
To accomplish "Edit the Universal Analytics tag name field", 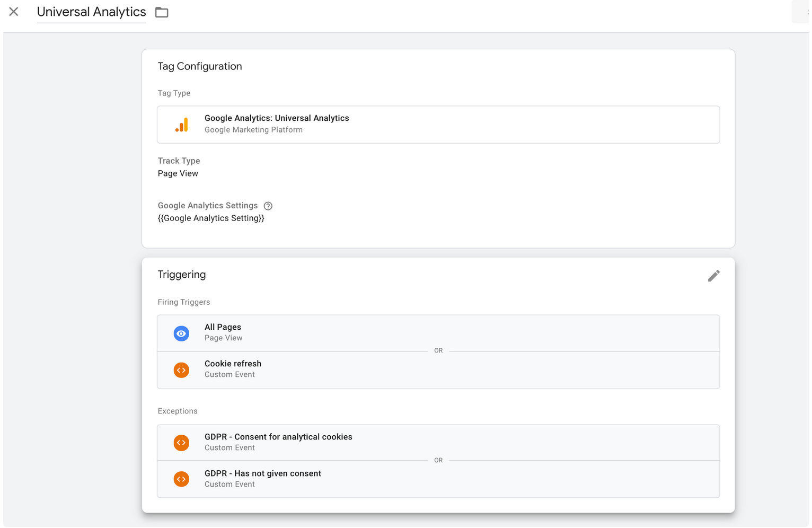I will coord(91,12).
